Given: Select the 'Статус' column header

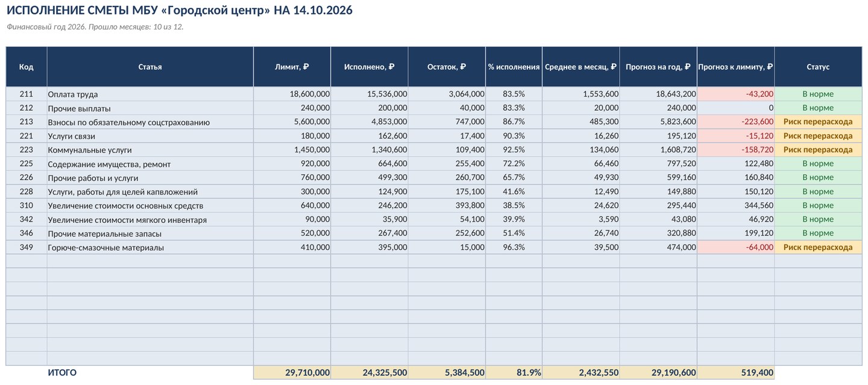Looking at the screenshot, I should coord(818,67).
